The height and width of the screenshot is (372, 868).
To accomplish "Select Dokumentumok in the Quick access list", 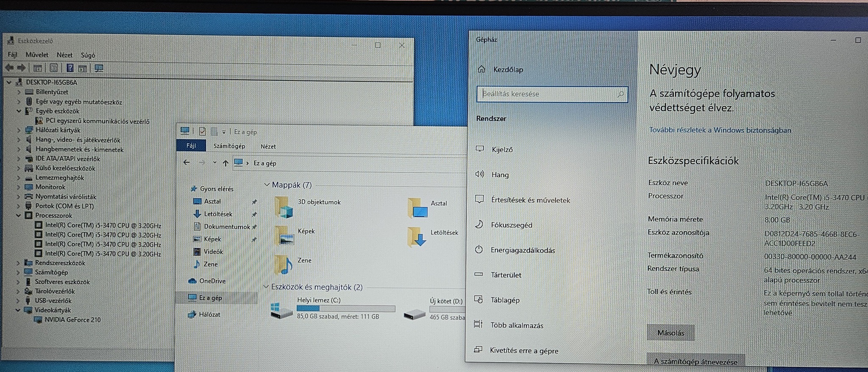I will point(227,227).
